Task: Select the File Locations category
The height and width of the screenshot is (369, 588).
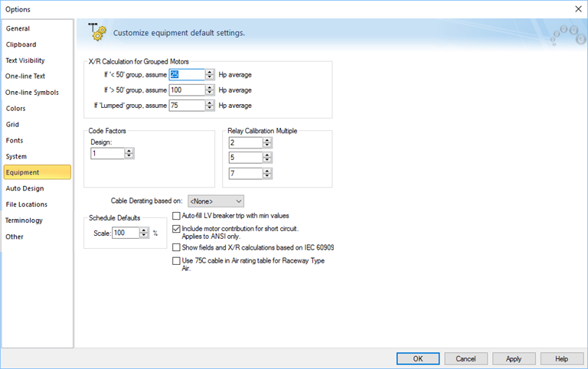Action: pyautogui.click(x=27, y=204)
